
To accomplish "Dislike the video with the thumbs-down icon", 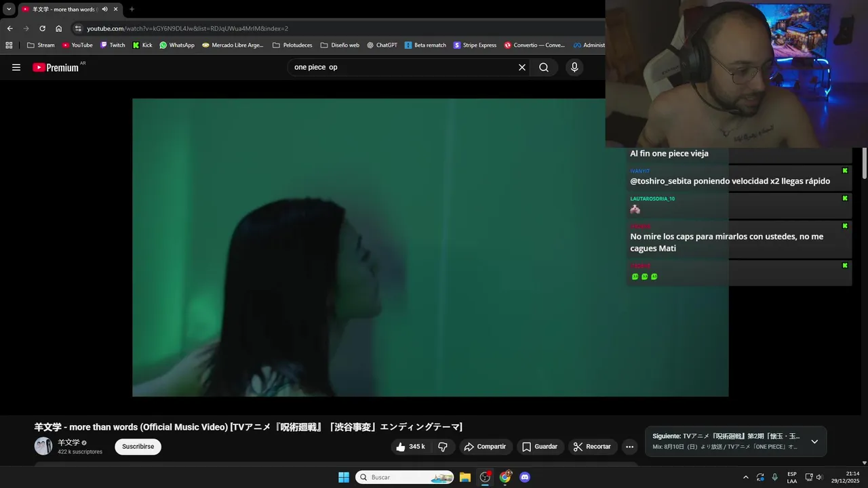I will tap(443, 447).
